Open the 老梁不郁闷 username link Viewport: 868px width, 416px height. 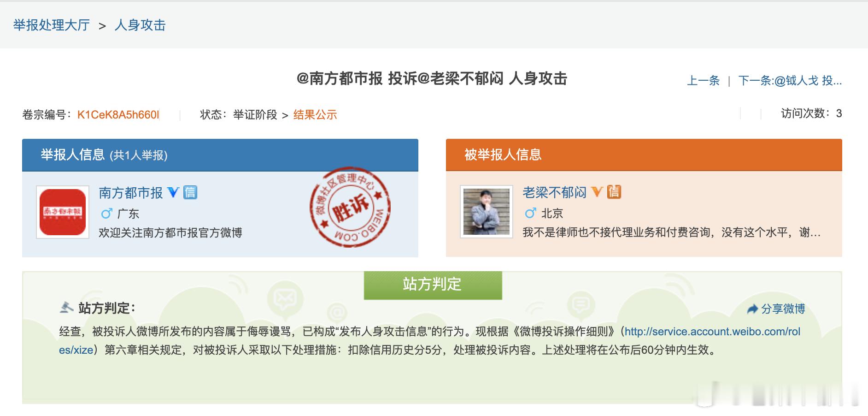pyautogui.click(x=555, y=192)
